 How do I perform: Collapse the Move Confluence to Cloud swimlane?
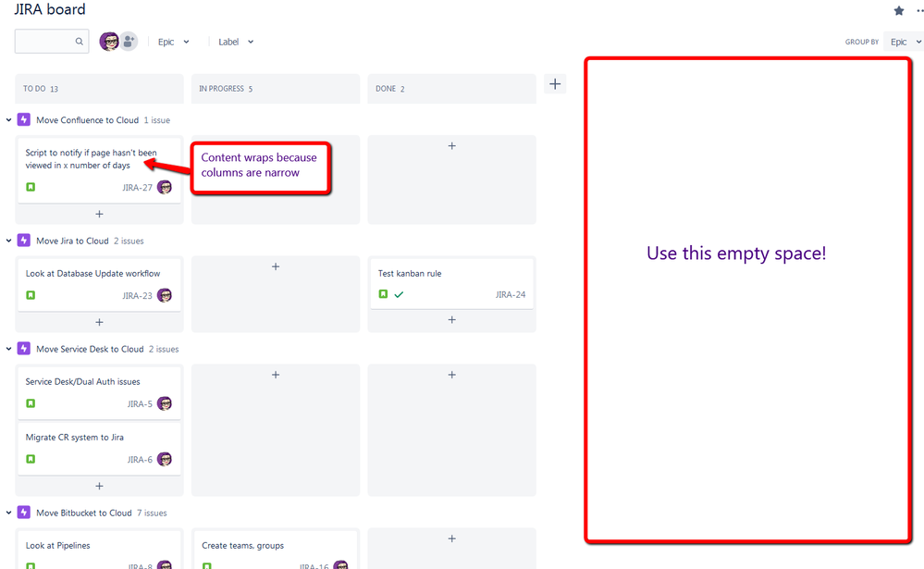coord(9,119)
